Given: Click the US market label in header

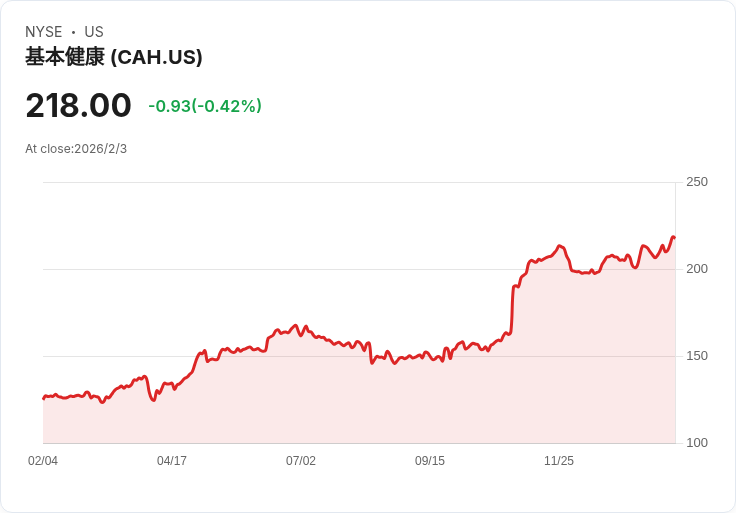Looking at the screenshot, I should pyautogui.click(x=94, y=32).
